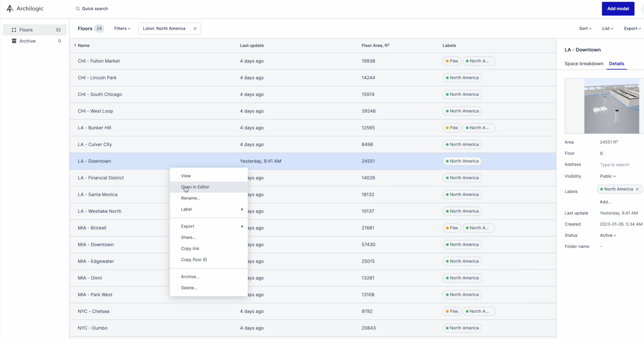Click the Archilogic logo icon
Viewport: 644px width, 339px height.
click(10, 9)
